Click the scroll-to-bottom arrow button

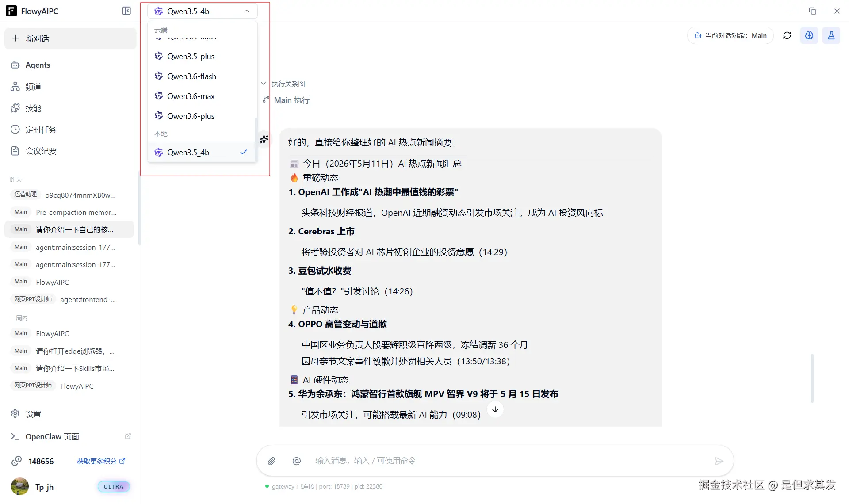(495, 409)
